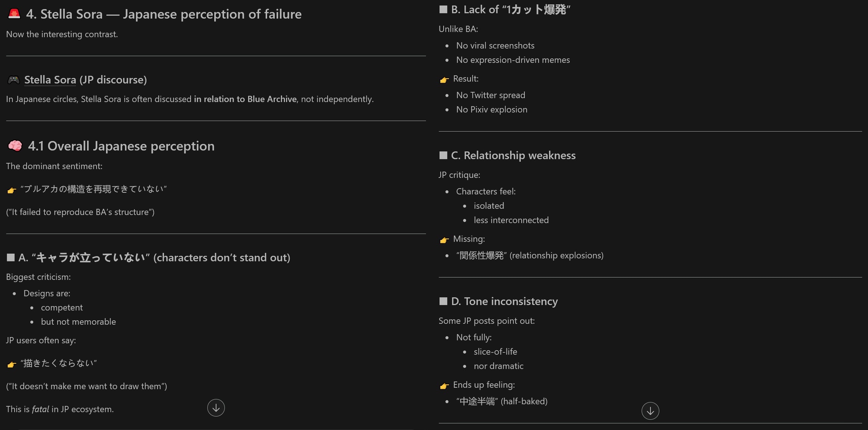This screenshot has height=430, width=868.
Task: Click square marker before C. Relationship weakness
Action: point(443,155)
